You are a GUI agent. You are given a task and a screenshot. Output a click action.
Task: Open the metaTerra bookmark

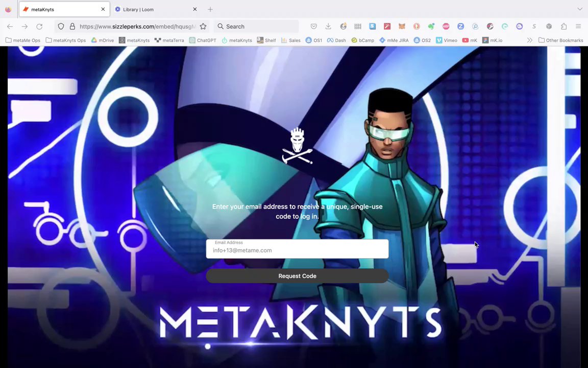point(169,40)
